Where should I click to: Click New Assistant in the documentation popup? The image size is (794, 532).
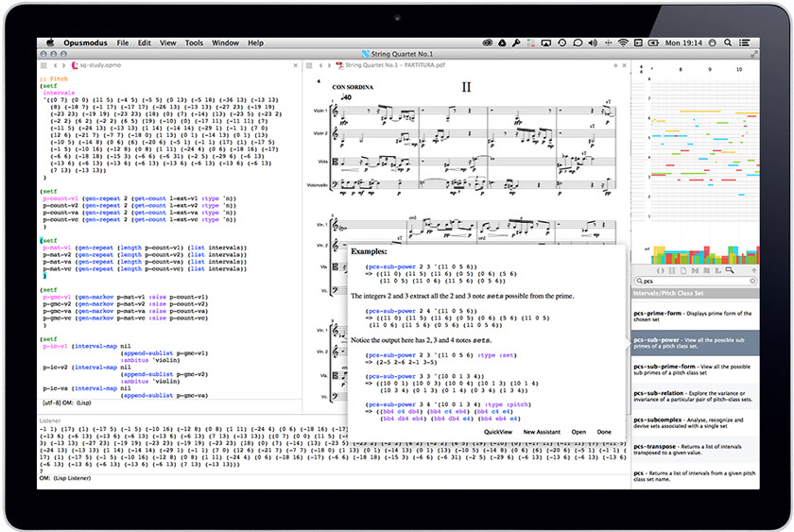click(542, 432)
